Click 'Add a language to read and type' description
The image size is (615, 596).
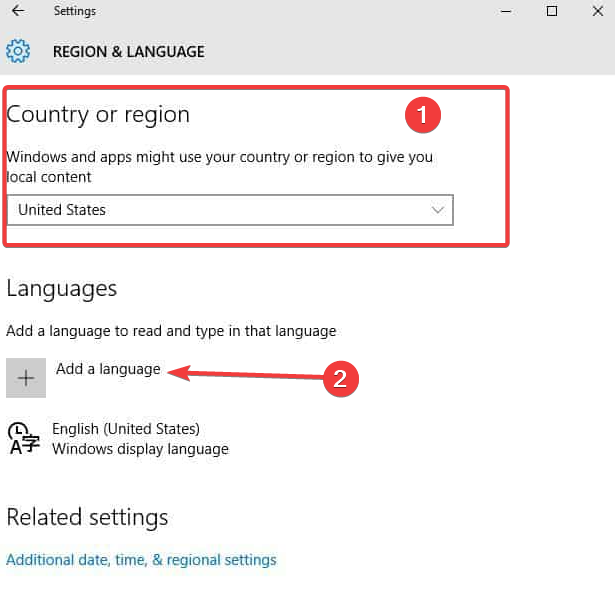coord(171,331)
